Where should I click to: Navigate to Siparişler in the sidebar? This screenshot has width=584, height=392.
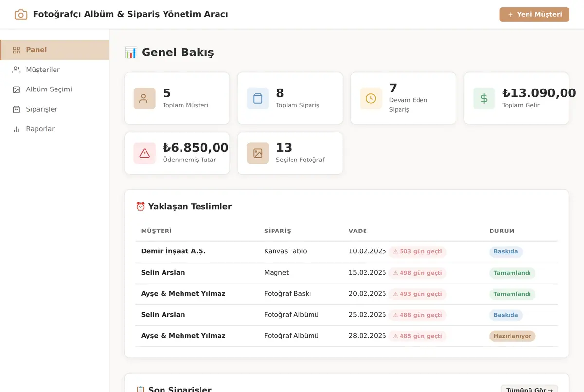tap(55, 109)
